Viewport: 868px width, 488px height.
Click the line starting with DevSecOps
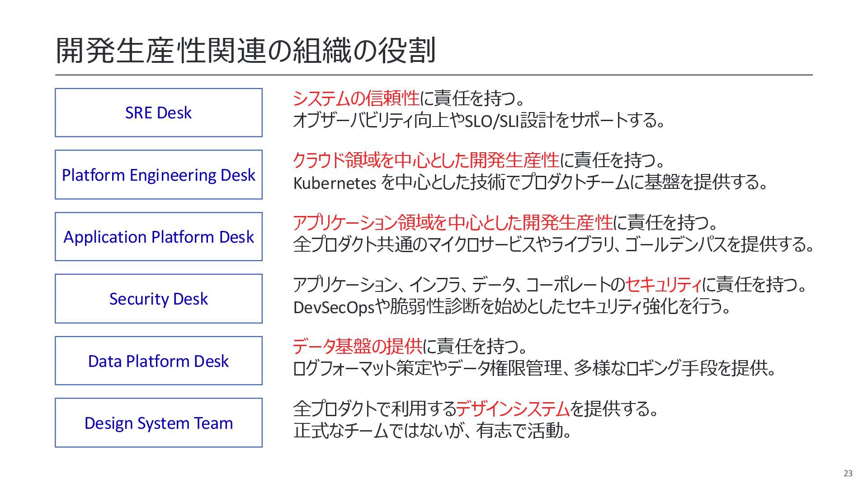pyautogui.click(x=512, y=307)
